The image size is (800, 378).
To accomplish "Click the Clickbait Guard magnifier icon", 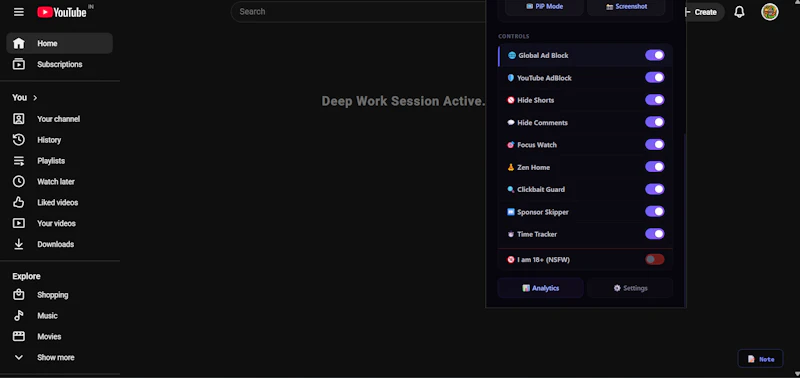I will pyautogui.click(x=511, y=189).
